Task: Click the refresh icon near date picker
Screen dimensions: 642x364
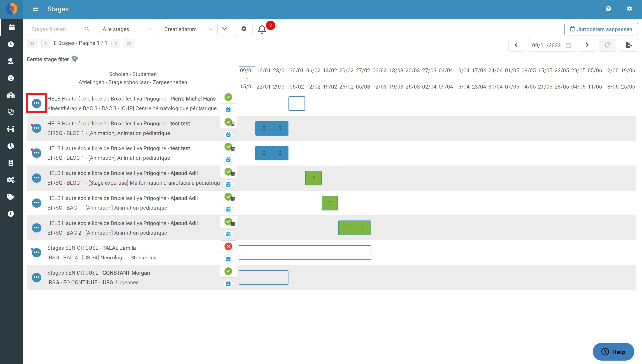Action: point(607,45)
